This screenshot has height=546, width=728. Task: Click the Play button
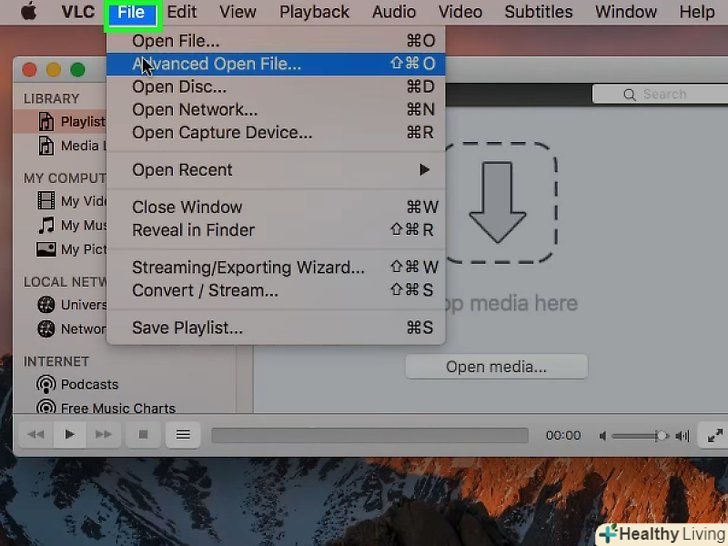point(70,435)
